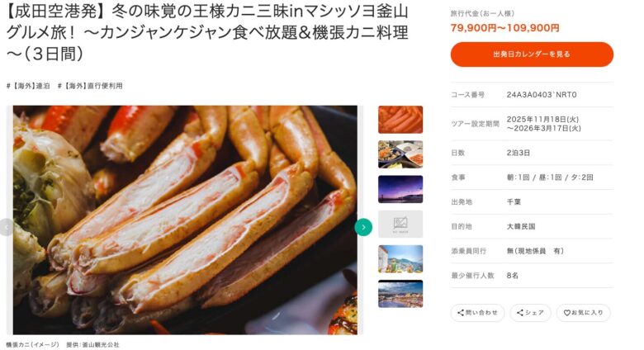The width and height of the screenshot is (644, 350).
Task: Select the no-image placeholder thumbnail
Action: pyautogui.click(x=400, y=224)
